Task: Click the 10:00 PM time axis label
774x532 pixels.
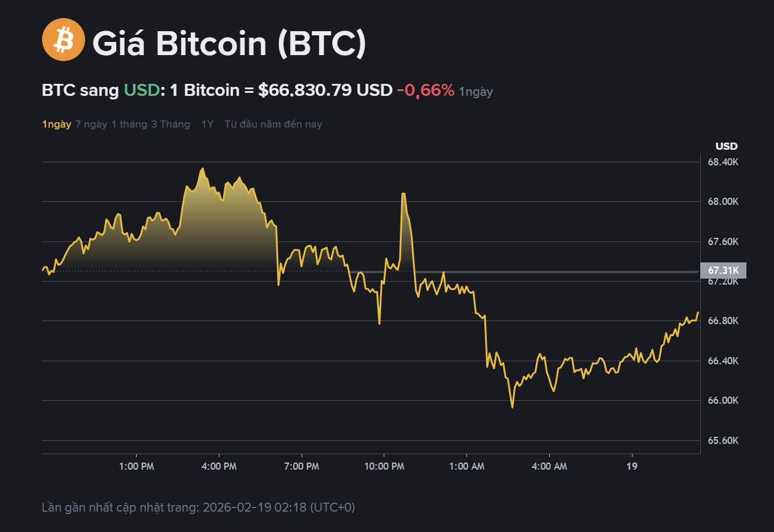Action: [x=384, y=466]
